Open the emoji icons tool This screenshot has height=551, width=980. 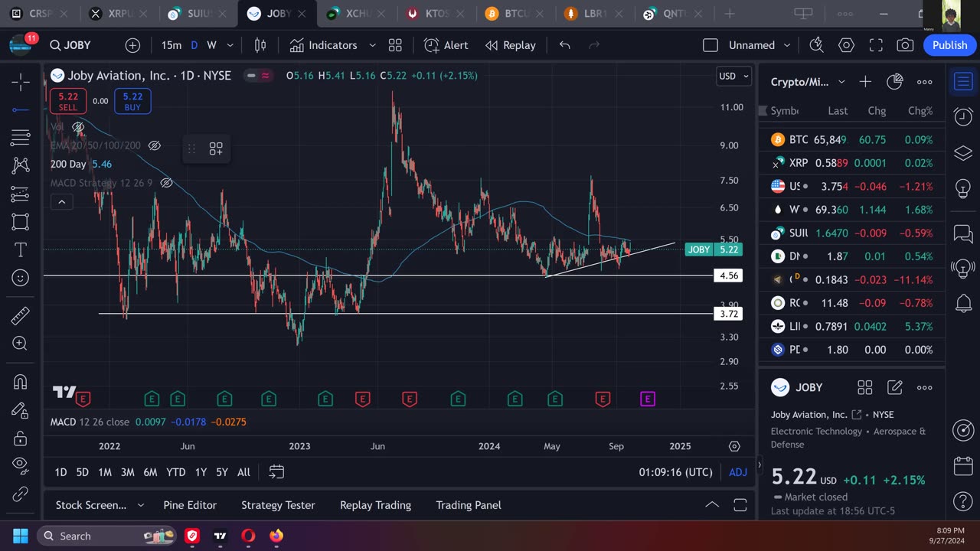[21, 278]
